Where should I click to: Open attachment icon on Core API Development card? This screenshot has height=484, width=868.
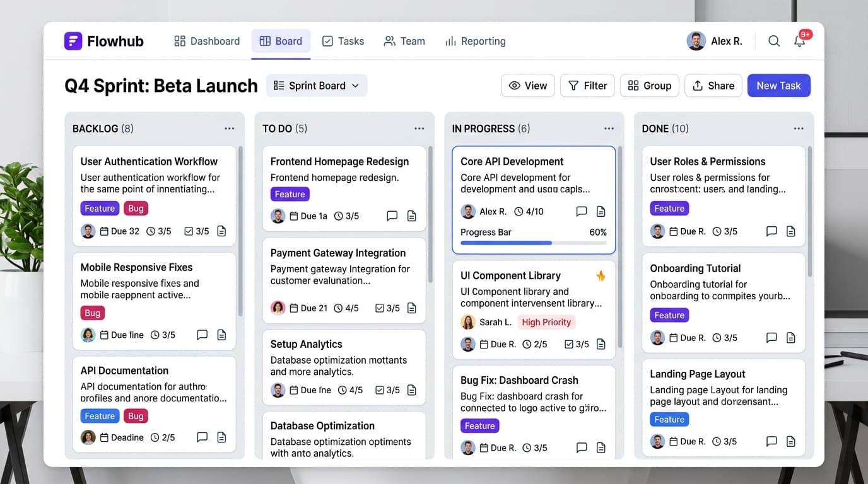pos(601,212)
